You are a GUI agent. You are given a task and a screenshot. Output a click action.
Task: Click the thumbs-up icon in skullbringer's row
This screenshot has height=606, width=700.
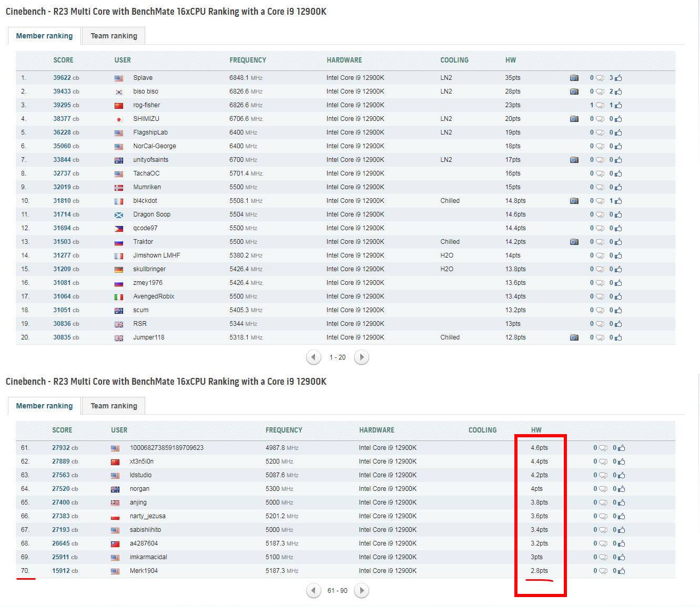pyautogui.click(x=618, y=269)
